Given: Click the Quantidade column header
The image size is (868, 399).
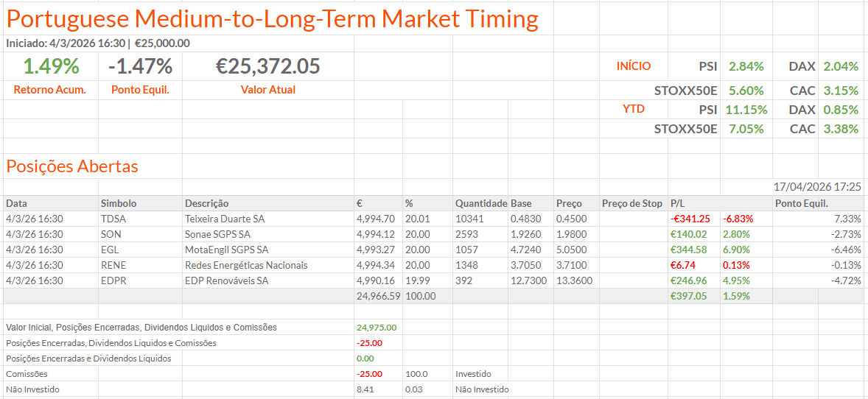Looking at the screenshot, I should (x=480, y=203).
